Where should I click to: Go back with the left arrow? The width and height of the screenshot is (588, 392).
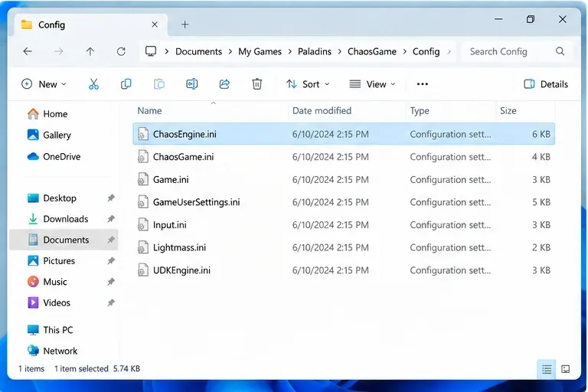28,51
